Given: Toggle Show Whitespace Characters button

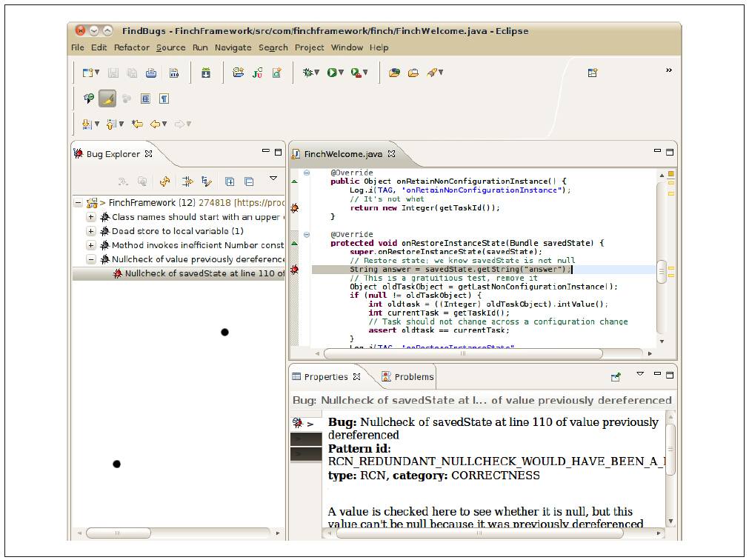Looking at the screenshot, I should (164, 99).
